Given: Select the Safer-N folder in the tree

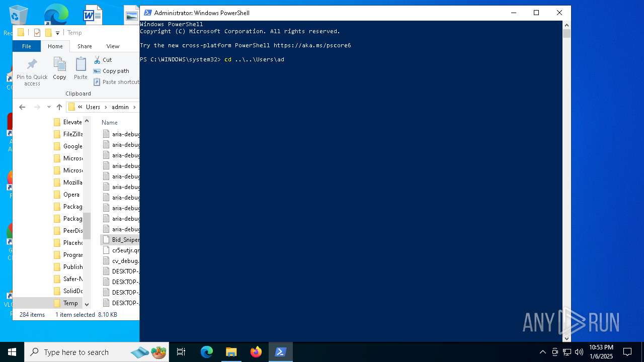Looking at the screenshot, I should click(x=68, y=279).
